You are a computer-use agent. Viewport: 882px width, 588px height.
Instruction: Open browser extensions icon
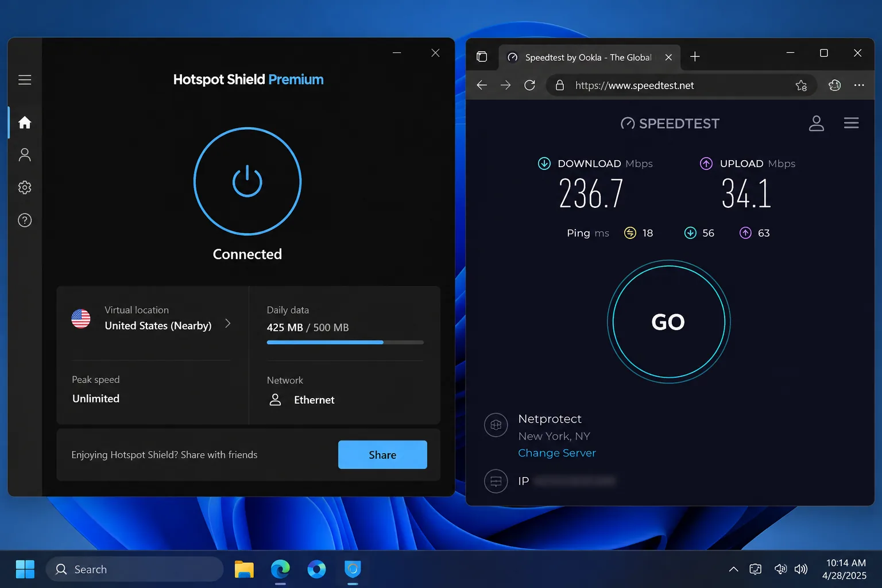click(x=835, y=85)
